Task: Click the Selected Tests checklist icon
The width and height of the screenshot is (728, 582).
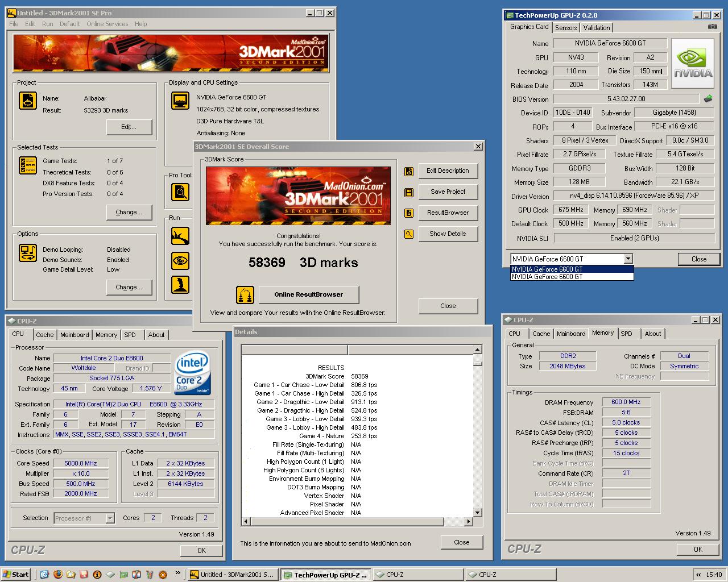Action: point(28,165)
